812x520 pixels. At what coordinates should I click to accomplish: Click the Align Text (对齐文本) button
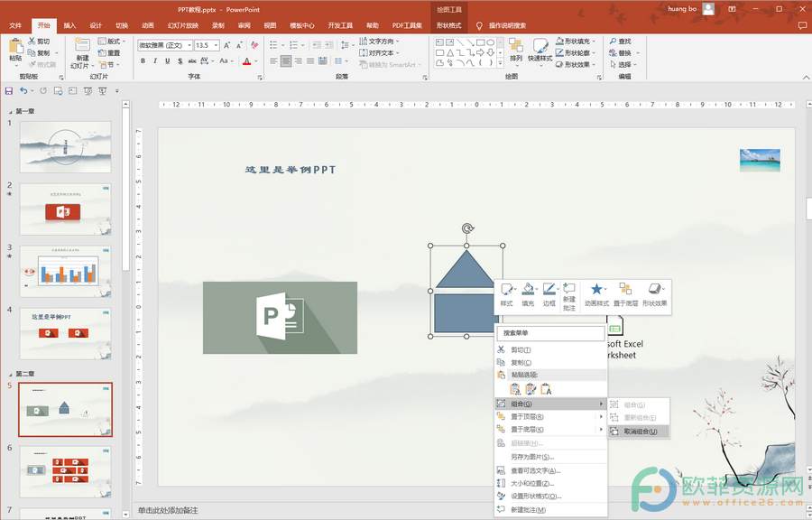380,53
